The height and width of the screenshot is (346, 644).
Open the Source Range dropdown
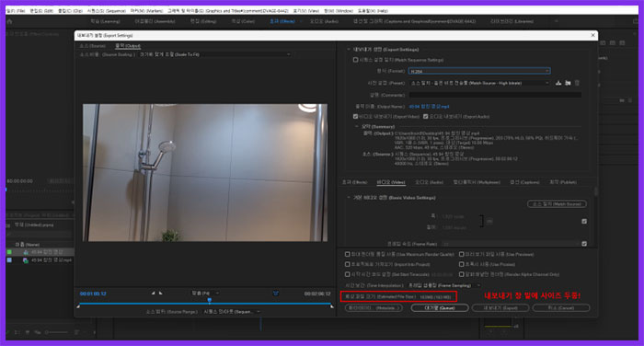pos(232,311)
